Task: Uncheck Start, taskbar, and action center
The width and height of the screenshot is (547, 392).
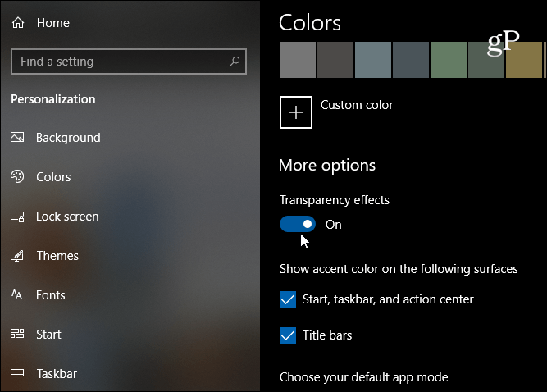Action: coord(288,299)
